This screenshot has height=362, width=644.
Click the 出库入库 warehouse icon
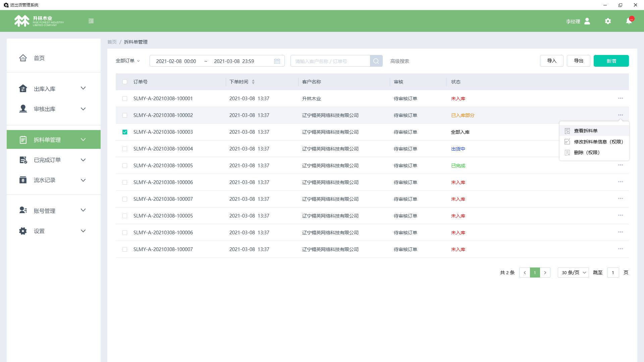point(23,88)
